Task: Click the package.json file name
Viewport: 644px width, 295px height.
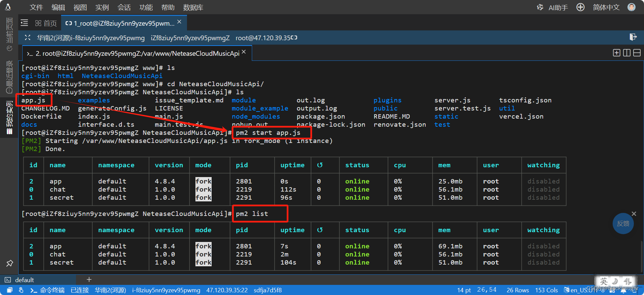Action: click(321, 117)
